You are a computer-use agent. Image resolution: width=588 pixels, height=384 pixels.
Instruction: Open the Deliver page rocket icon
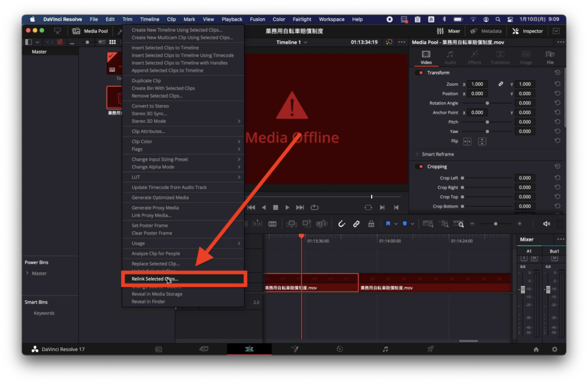[430, 349]
